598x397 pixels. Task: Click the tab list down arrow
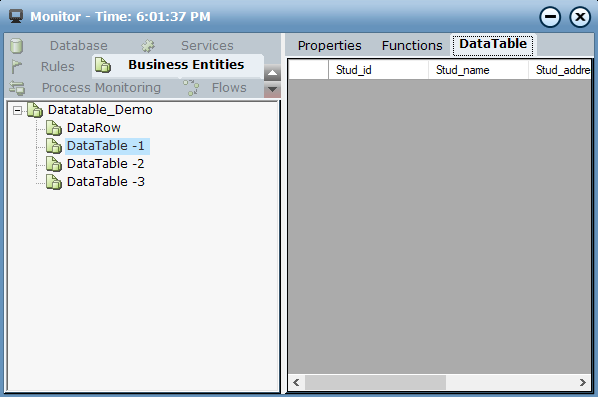tap(272, 90)
